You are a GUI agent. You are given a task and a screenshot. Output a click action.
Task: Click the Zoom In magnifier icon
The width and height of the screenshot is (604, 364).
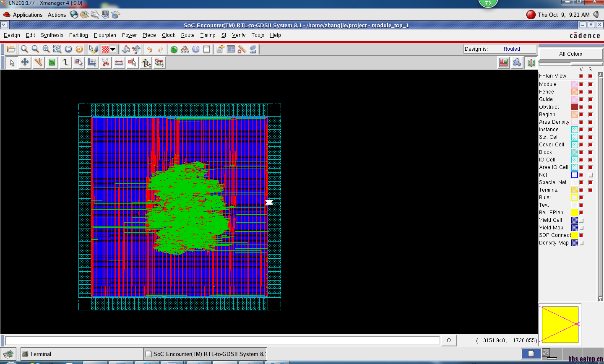pos(24,49)
